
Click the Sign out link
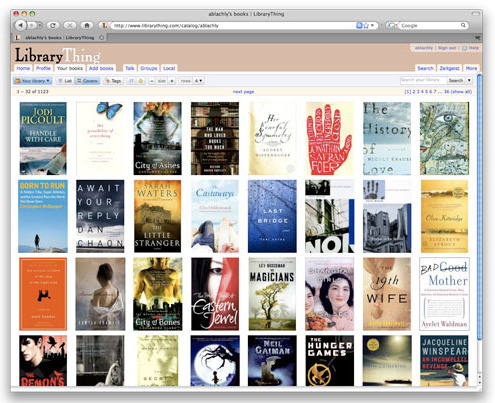click(447, 48)
